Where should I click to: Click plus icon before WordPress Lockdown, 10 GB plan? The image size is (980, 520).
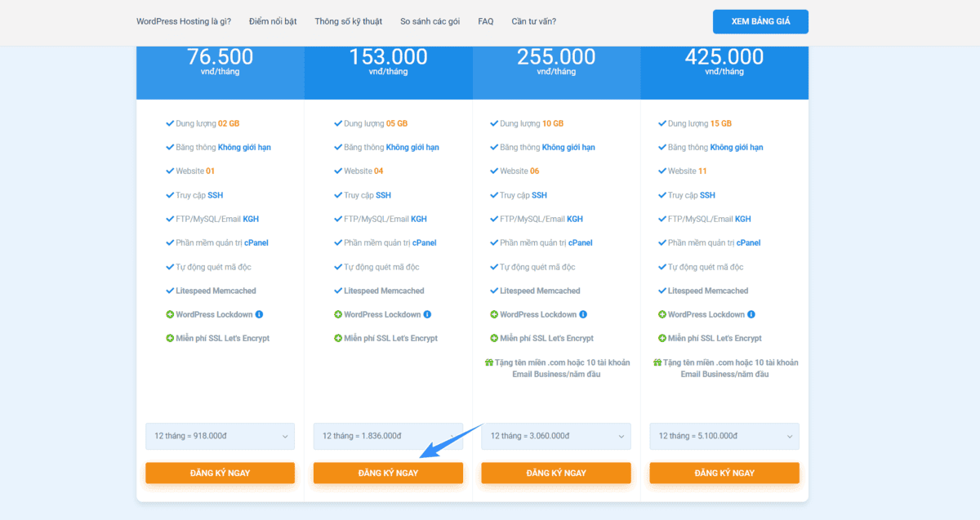click(494, 314)
